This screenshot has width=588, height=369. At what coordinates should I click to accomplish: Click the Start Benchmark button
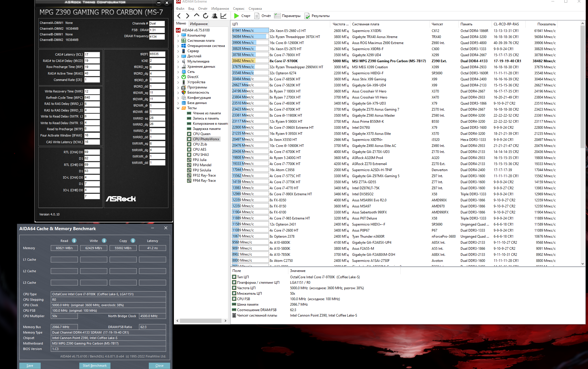point(95,366)
